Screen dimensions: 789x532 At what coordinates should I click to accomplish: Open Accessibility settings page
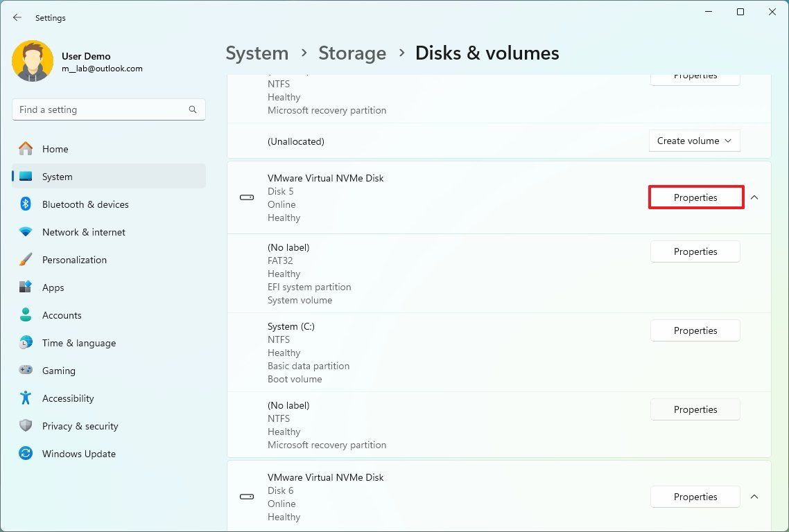click(x=67, y=398)
